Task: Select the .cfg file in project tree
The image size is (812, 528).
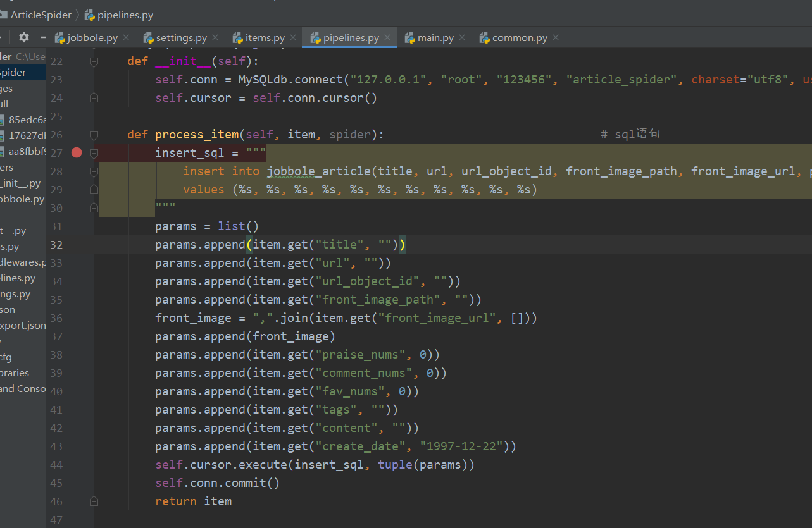Action: (6, 357)
